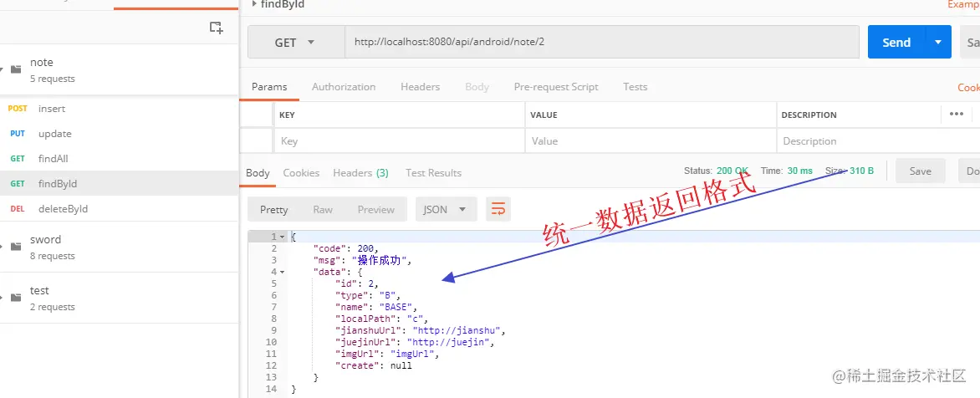Open the GET method dropdown

coord(296,43)
